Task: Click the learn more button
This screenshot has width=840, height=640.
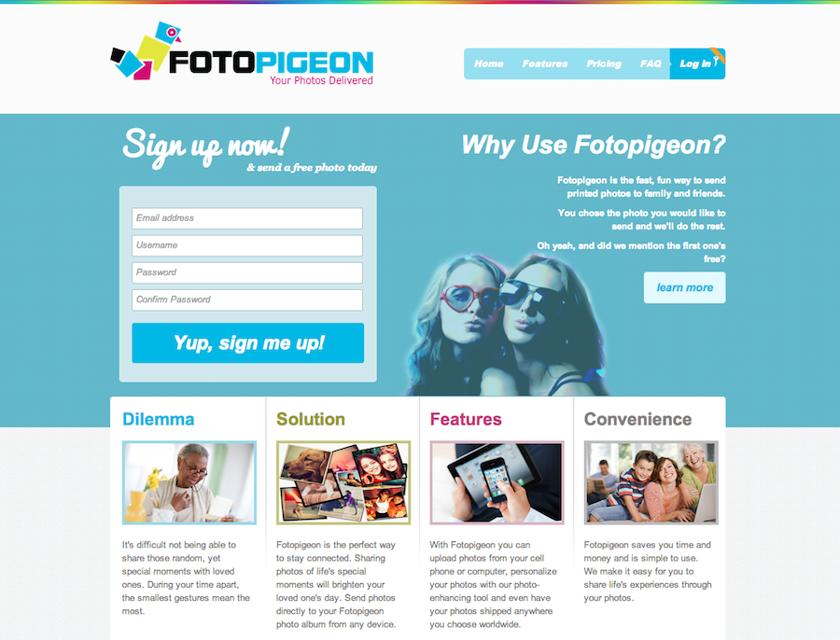Action: pos(685,287)
